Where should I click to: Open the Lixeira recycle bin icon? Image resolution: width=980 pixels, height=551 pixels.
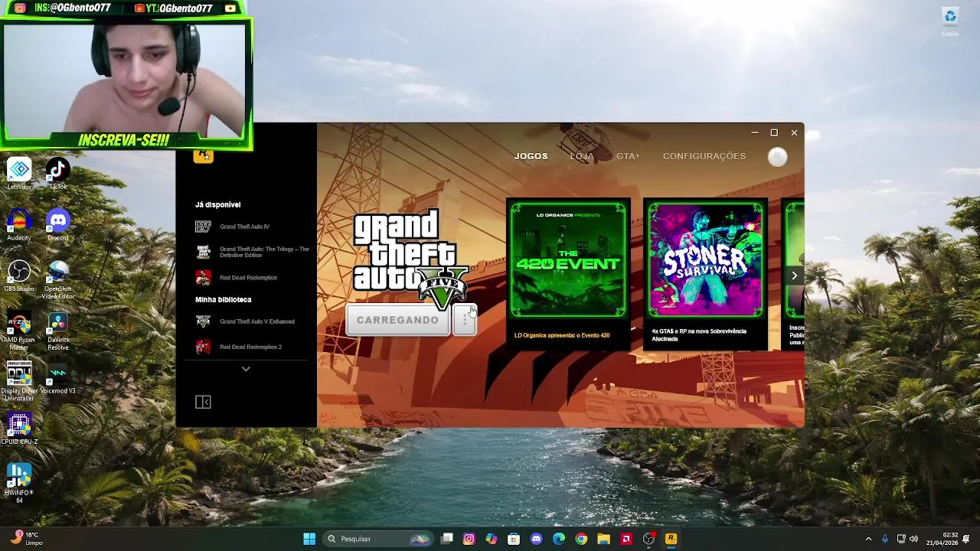click(950, 21)
